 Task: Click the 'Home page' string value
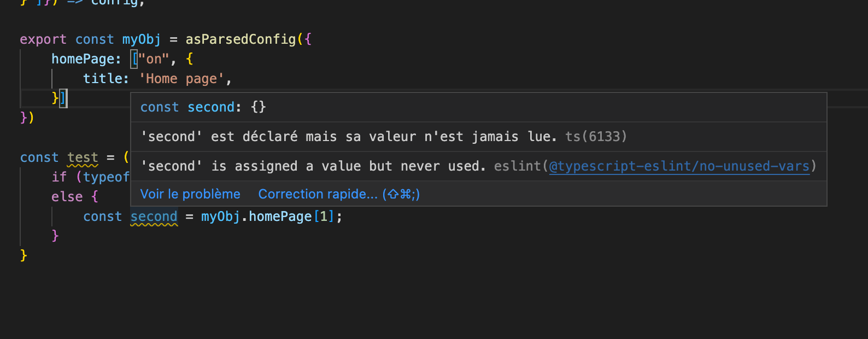[x=181, y=79]
